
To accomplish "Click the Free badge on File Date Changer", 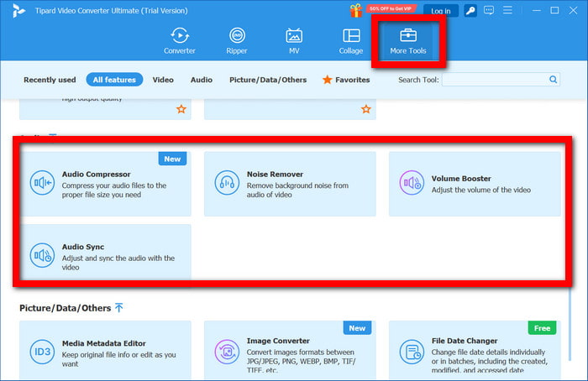I will click(x=543, y=328).
